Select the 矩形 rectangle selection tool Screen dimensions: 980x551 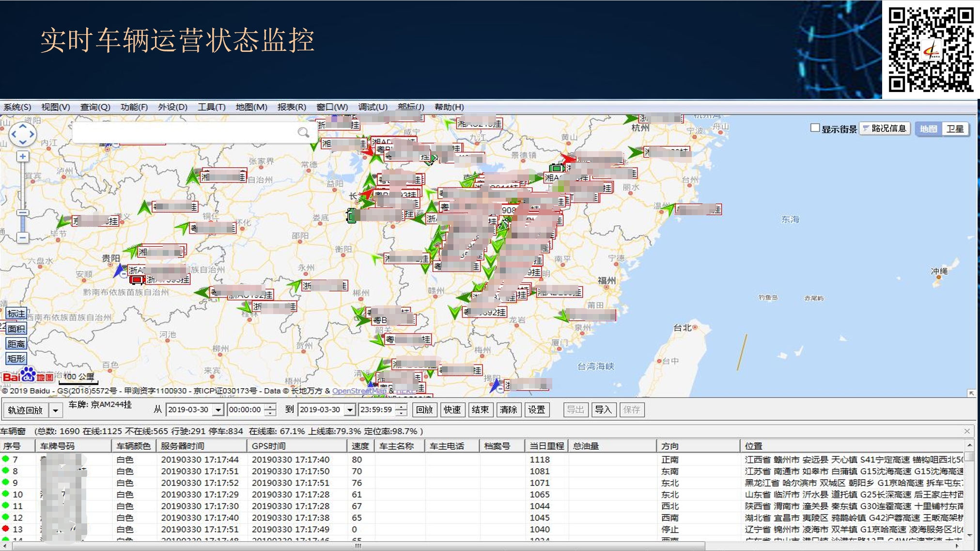[x=16, y=359]
